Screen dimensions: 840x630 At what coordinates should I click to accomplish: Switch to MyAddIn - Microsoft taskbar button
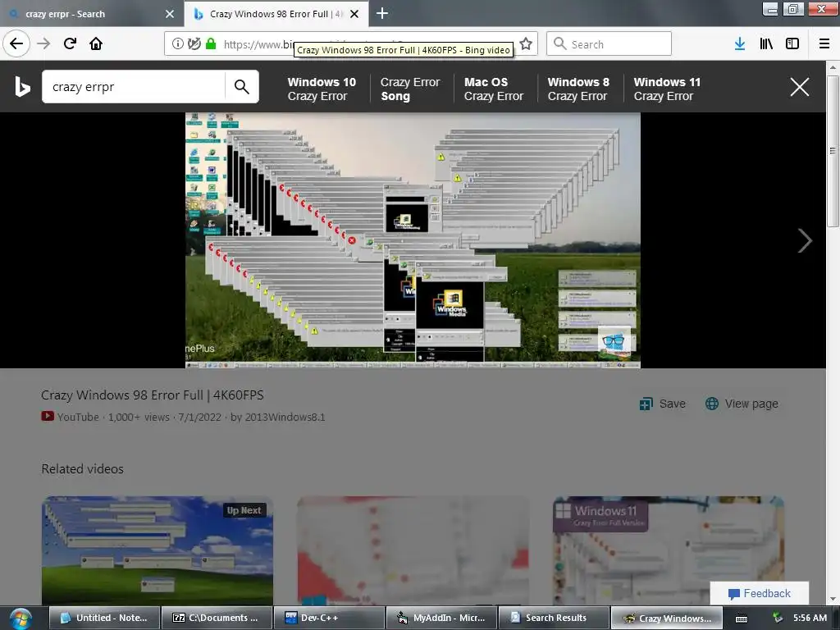click(441, 619)
